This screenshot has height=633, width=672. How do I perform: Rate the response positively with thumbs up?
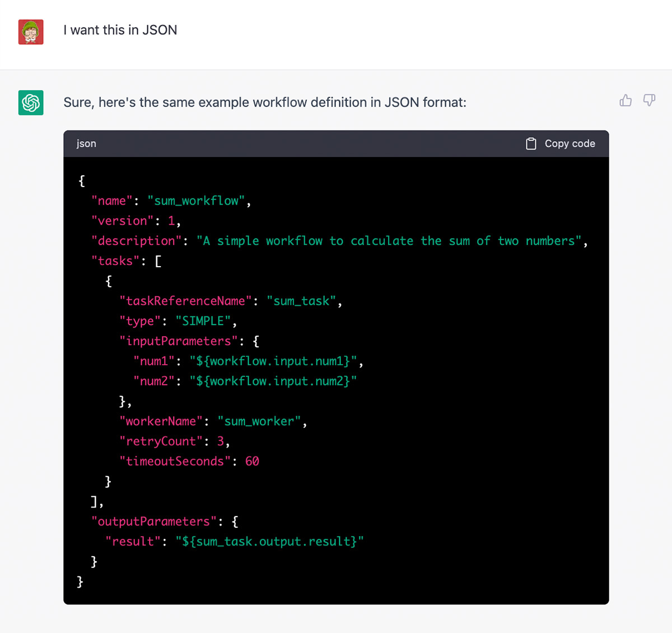626,100
